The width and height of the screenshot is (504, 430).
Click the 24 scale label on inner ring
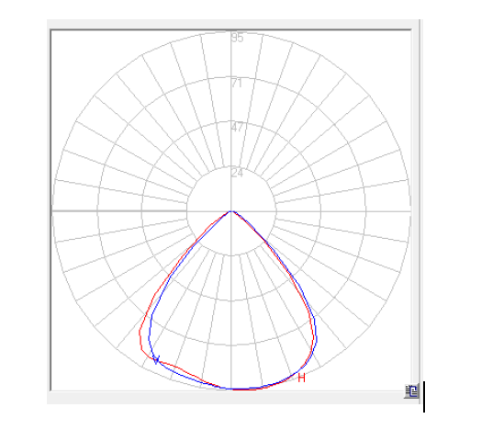click(237, 173)
